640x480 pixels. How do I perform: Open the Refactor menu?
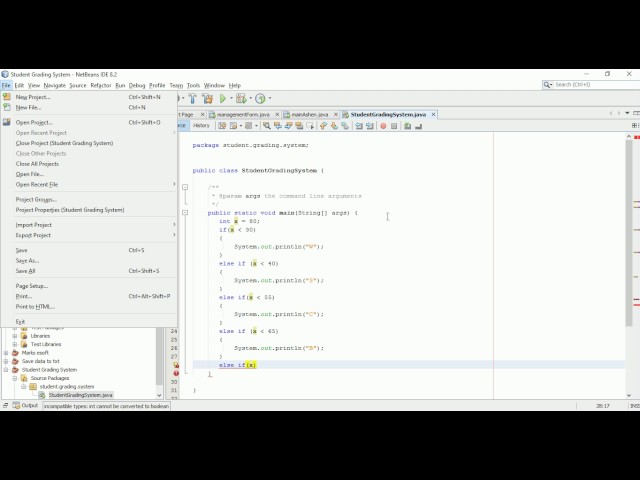tap(101, 85)
